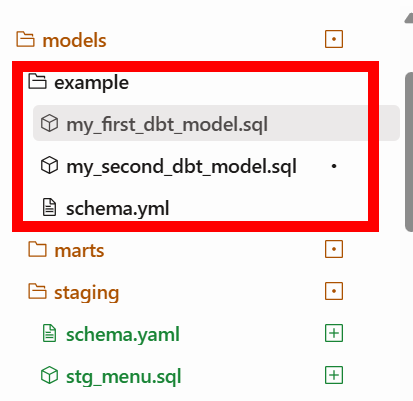The height and width of the screenshot is (401, 413).
Task: Click the example folder icon
Action: [37, 82]
